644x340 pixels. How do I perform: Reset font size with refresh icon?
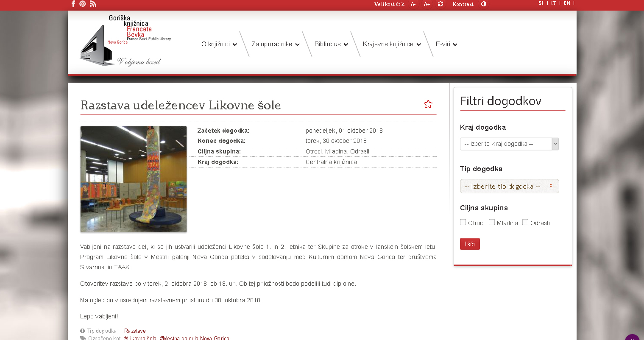click(x=440, y=4)
